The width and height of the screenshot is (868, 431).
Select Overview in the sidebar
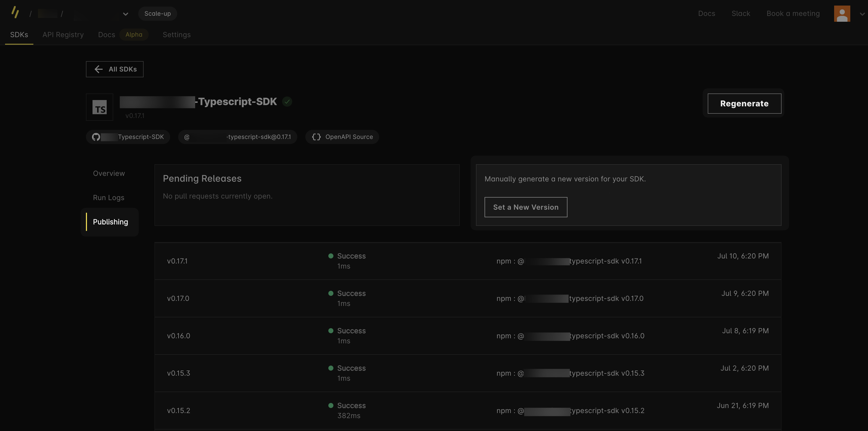pyautogui.click(x=109, y=173)
